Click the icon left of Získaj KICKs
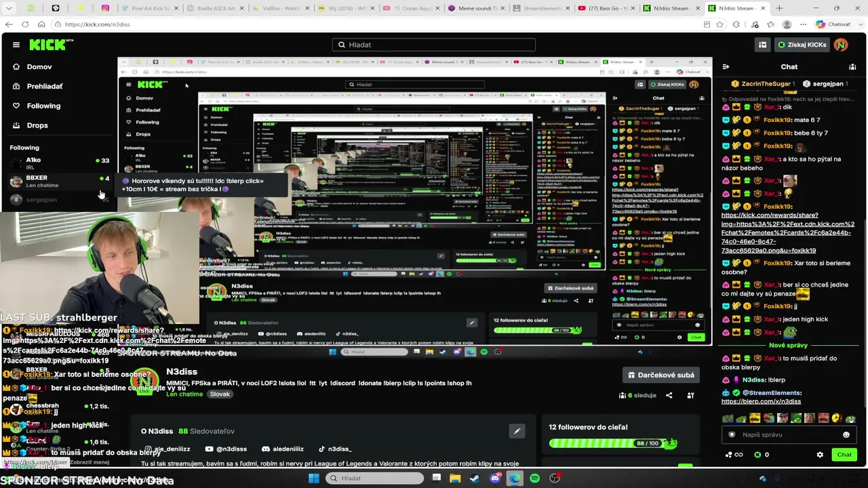 click(x=763, y=45)
